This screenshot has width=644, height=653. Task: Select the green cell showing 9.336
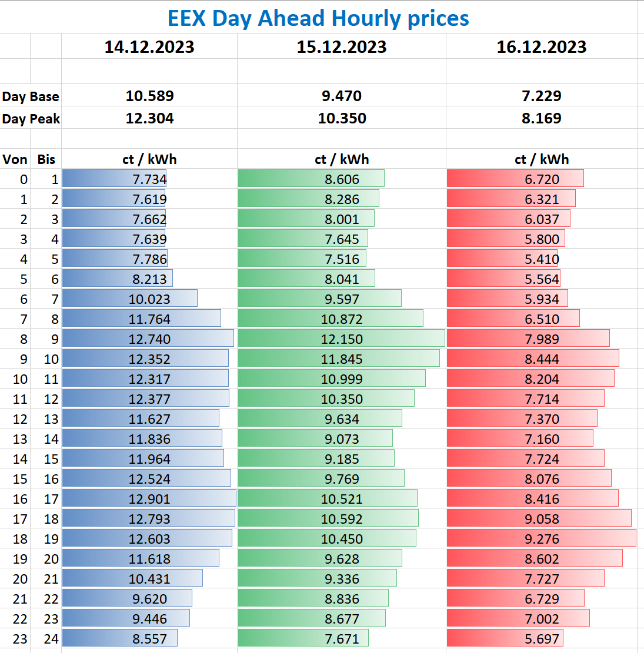point(341,578)
